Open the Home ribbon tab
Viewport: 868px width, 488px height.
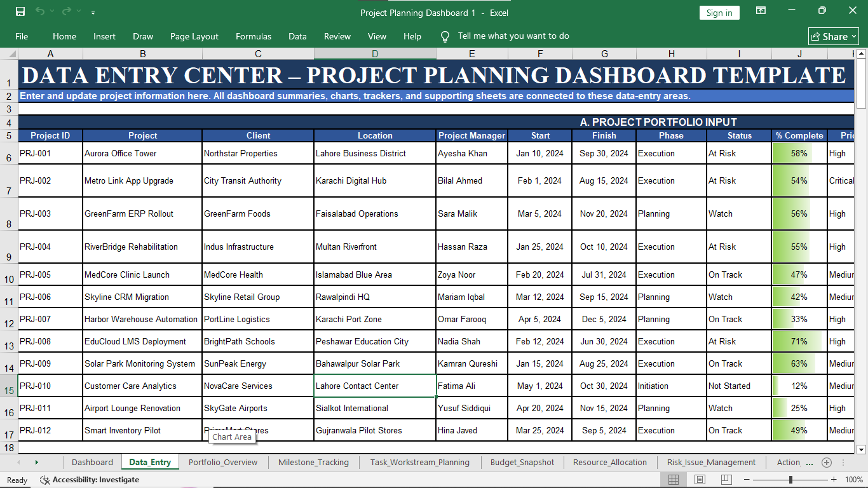tap(64, 36)
